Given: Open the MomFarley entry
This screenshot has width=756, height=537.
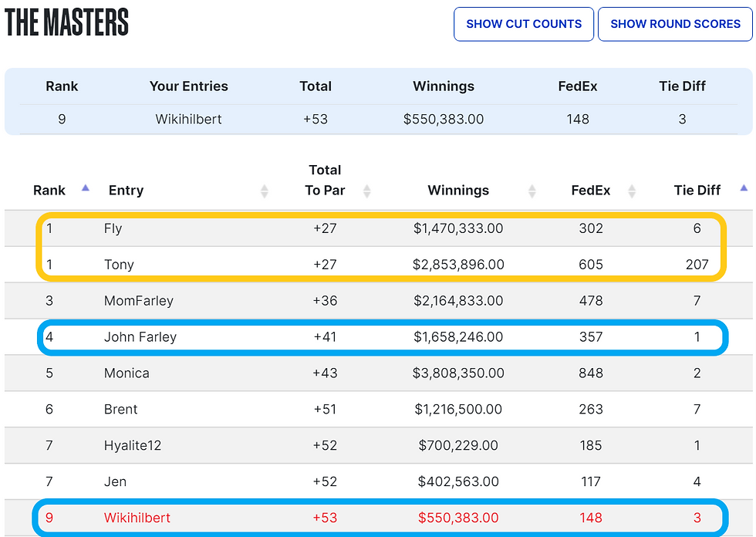Looking at the screenshot, I should 139,301.
